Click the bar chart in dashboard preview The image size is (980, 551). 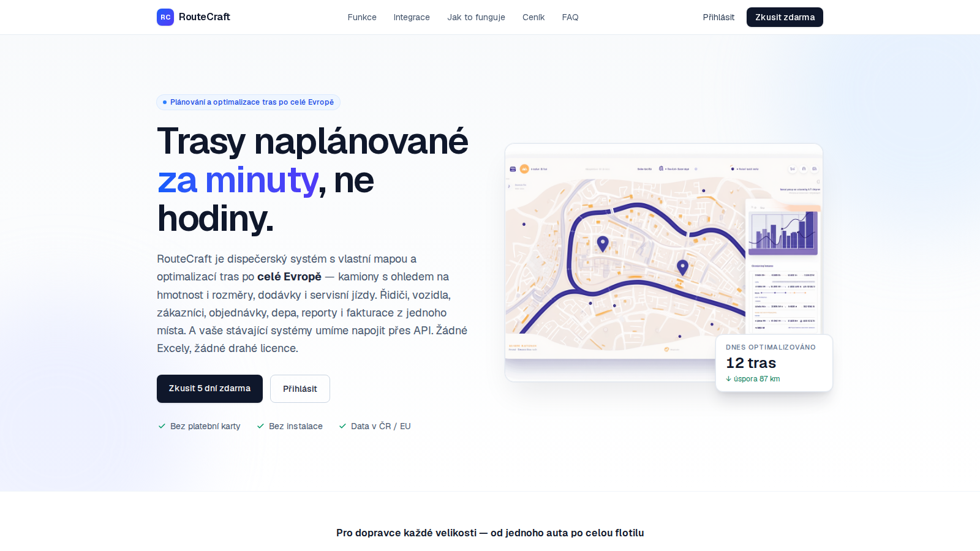783,233
